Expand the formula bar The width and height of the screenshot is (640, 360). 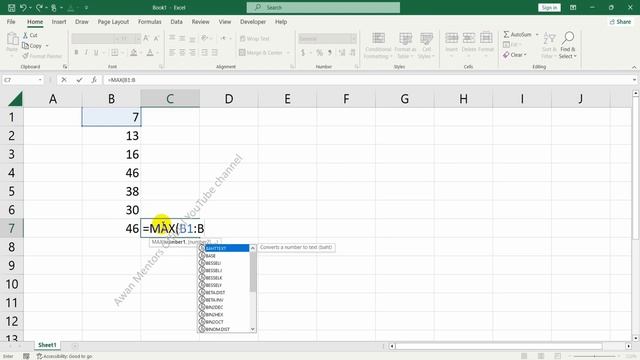coord(634,80)
